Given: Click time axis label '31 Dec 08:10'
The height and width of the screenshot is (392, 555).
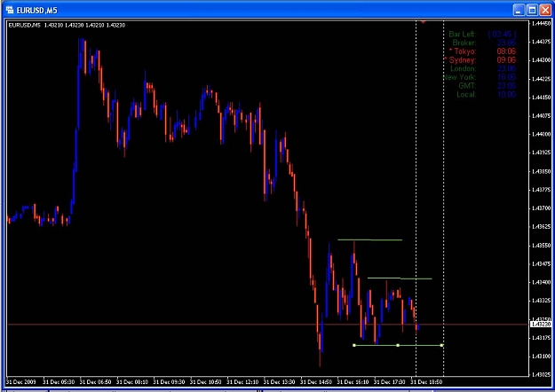Looking at the screenshot, I should pos(132,382).
